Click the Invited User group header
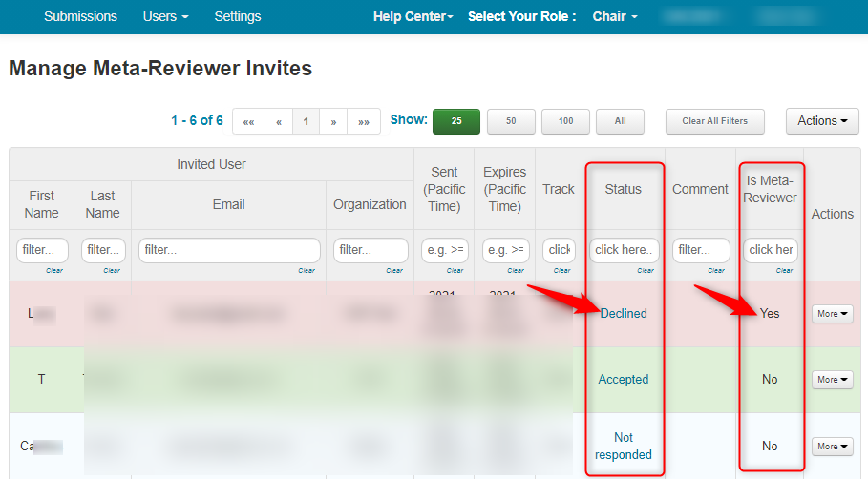The height and width of the screenshot is (479, 868). pyautogui.click(x=211, y=164)
